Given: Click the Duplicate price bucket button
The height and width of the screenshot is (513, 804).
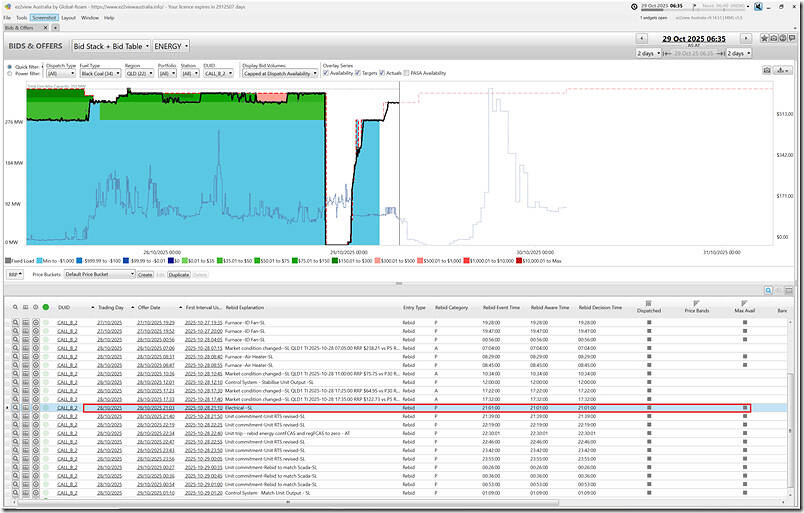Looking at the screenshot, I should [x=179, y=274].
